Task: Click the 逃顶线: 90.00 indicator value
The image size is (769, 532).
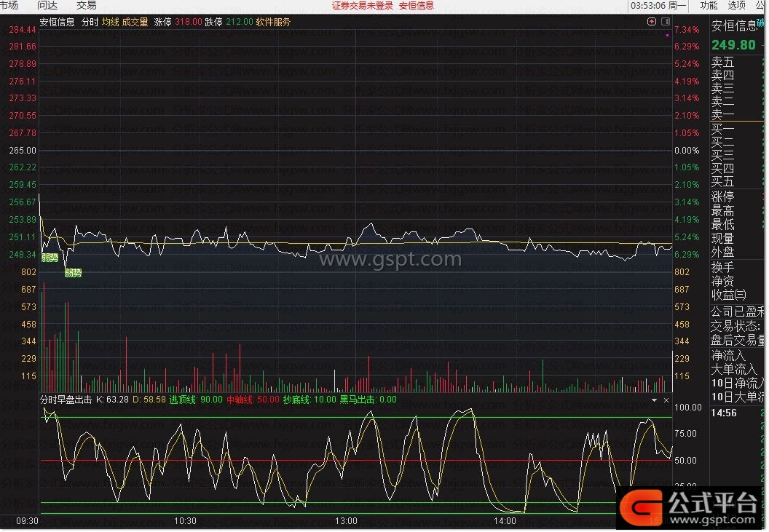Action: 196,400
